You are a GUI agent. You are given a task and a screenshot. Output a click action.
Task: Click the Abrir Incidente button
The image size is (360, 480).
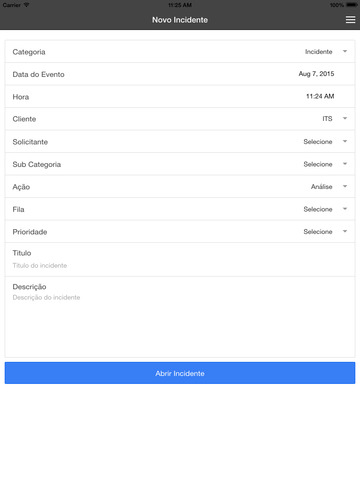click(180, 373)
